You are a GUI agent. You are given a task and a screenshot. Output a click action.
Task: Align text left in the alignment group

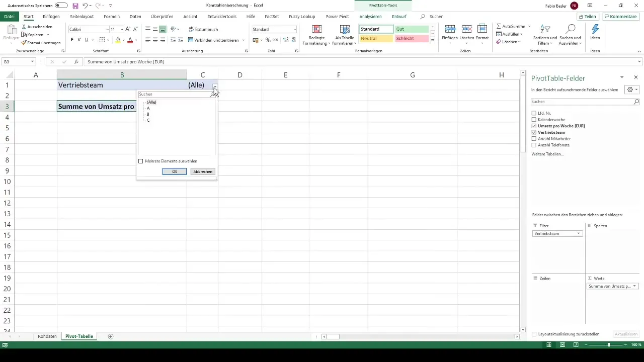tap(148, 40)
